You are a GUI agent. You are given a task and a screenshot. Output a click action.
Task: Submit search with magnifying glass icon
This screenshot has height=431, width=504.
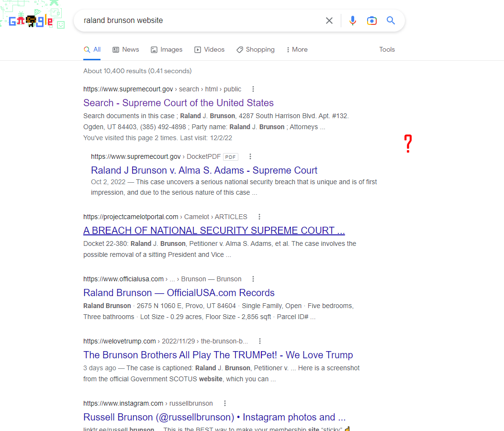click(x=391, y=21)
